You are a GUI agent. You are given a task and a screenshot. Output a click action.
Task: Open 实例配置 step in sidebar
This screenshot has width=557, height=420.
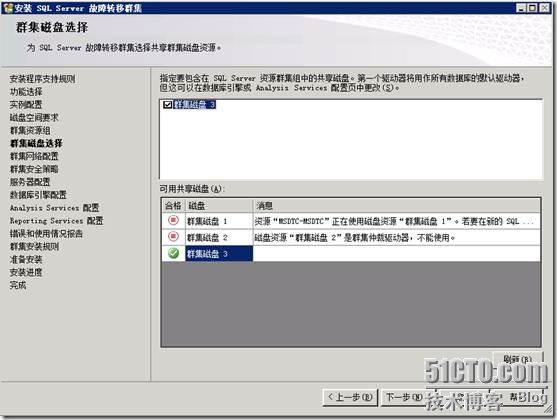tap(26, 104)
